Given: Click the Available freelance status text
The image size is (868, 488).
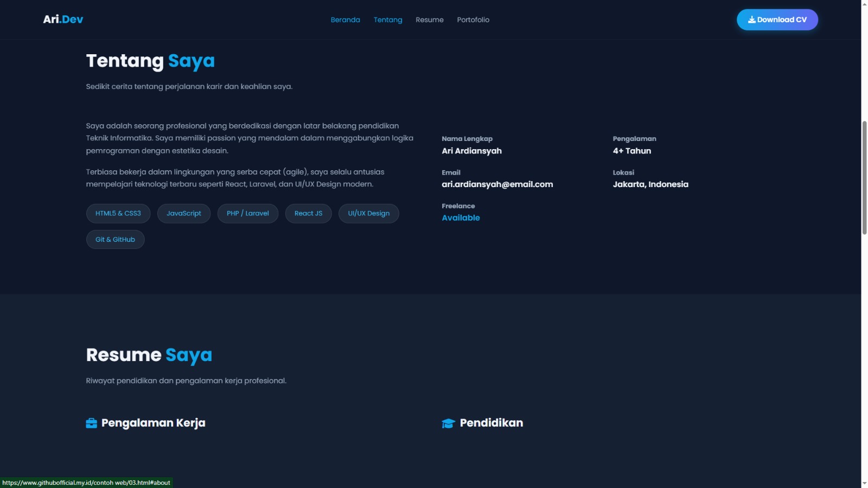Looking at the screenshot, I should pos(461,218).
